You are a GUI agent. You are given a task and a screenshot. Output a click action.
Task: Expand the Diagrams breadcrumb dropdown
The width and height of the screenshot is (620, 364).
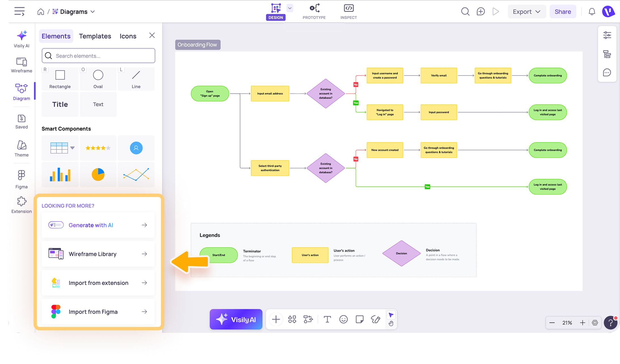click(x=93, y=12)
